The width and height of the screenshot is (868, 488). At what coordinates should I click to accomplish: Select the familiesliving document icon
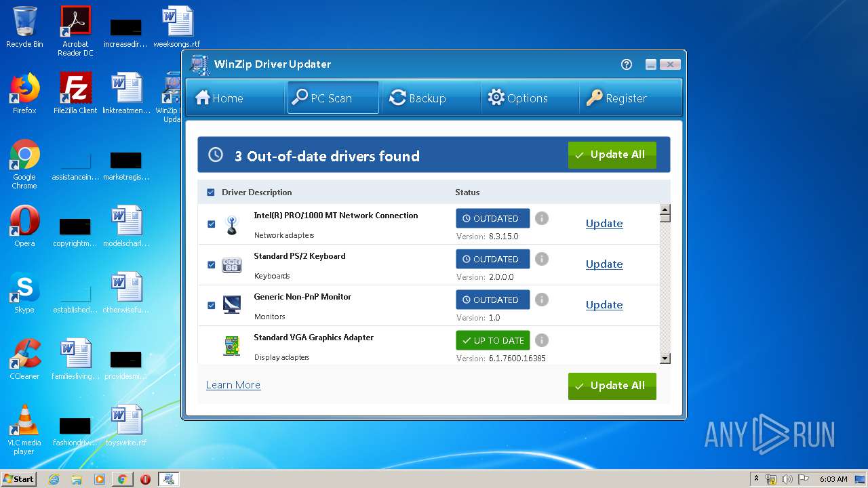75,359
